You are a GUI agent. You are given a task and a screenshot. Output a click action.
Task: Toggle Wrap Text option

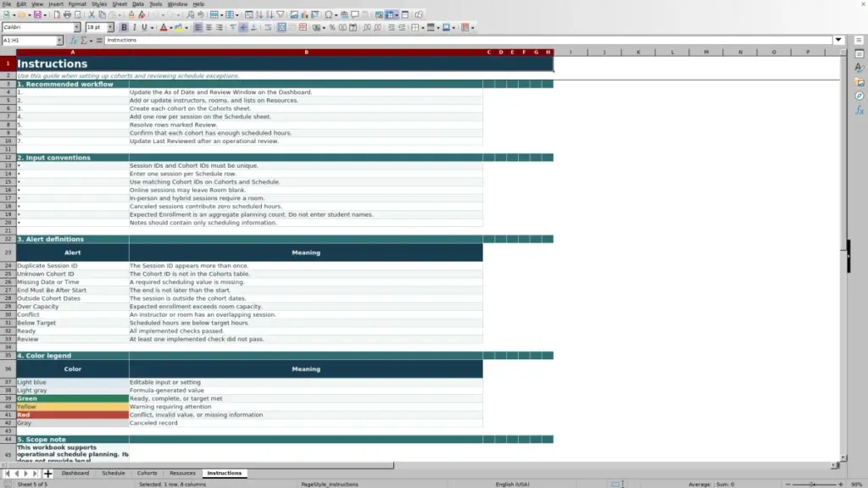[268, 27]
